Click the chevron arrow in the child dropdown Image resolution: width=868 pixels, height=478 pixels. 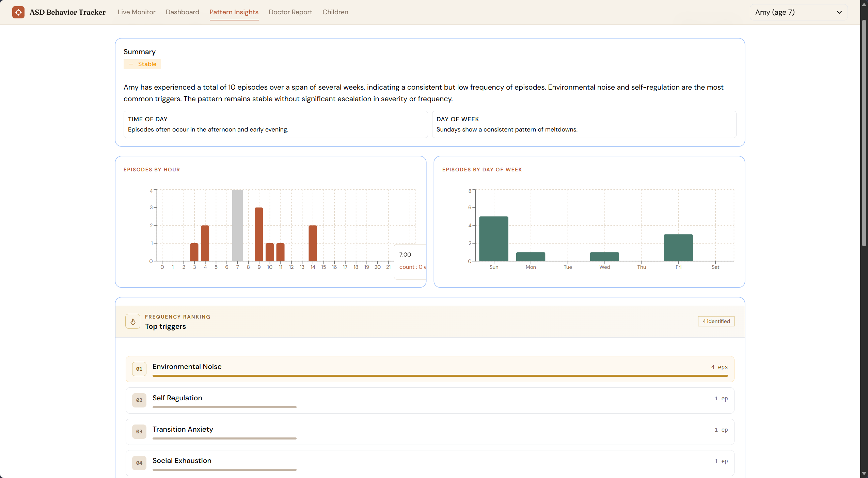[839, 12]
